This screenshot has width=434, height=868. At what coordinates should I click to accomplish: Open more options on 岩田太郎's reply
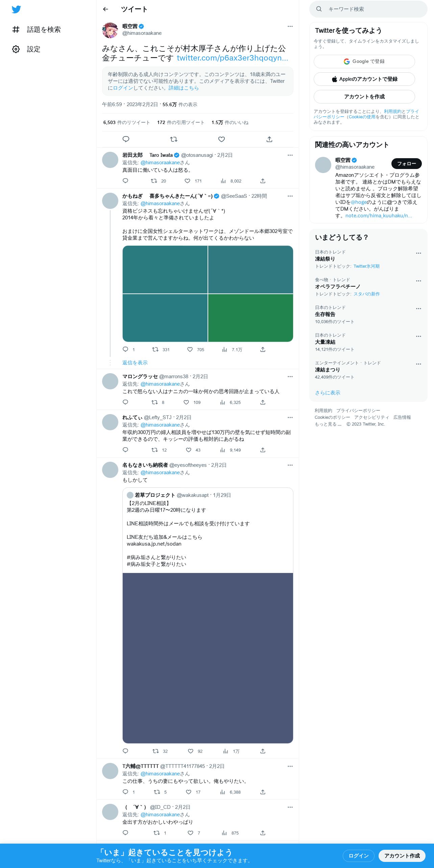pos(290,155)
